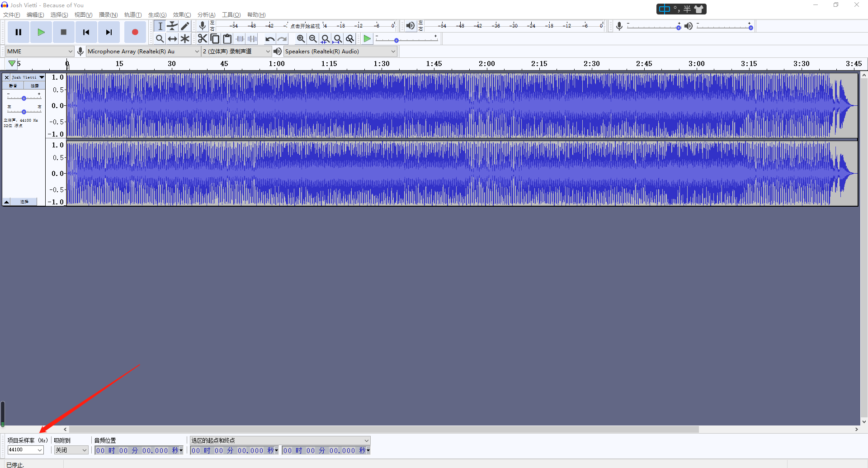868x468 pixels.
Task: Select the Envelope tool
Action: pos(172,26)
